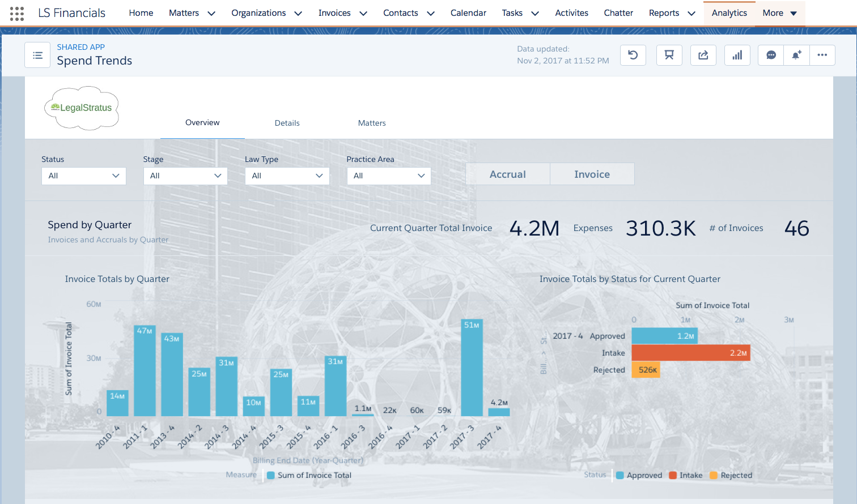This screenshot has height=504, width=857.
Task: Click the Data updated timestamp text
Action: pos(563,55)
